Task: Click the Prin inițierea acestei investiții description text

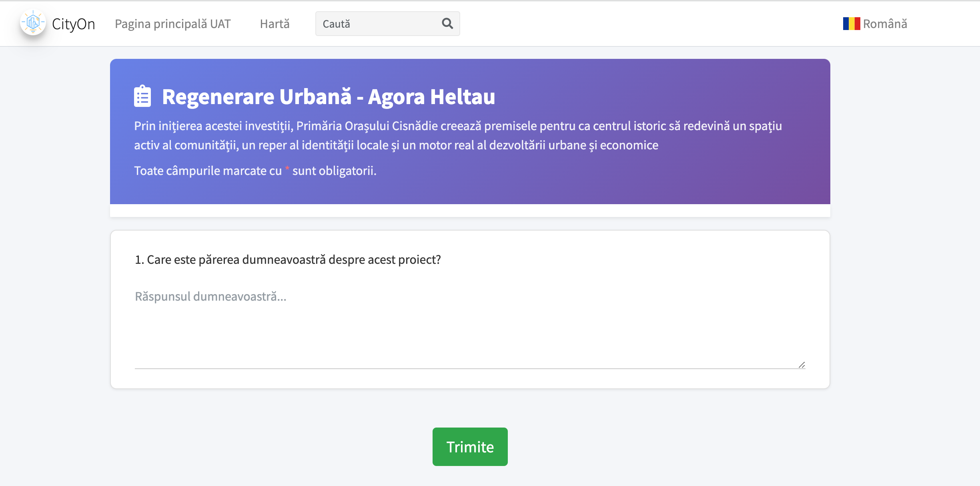Action: 458,135
